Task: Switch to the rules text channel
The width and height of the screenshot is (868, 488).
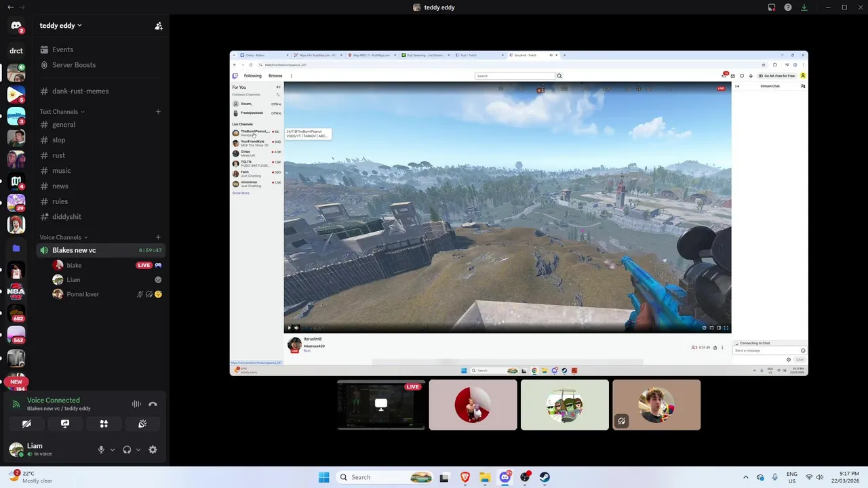Action: coord(101,201)
